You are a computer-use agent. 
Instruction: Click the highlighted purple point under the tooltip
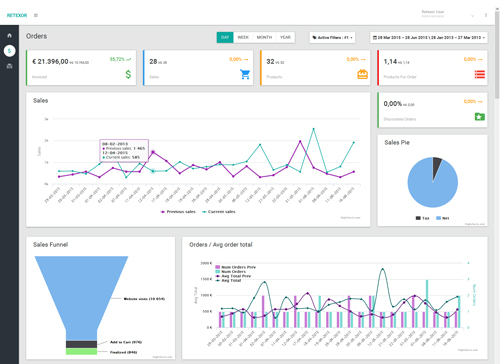point(153,152)
